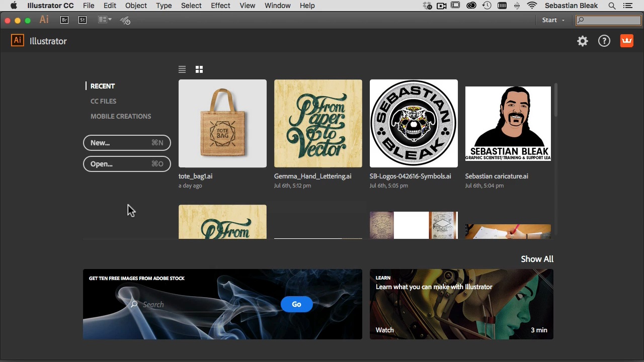Open the Start workspace switcher dropdown

553,20
